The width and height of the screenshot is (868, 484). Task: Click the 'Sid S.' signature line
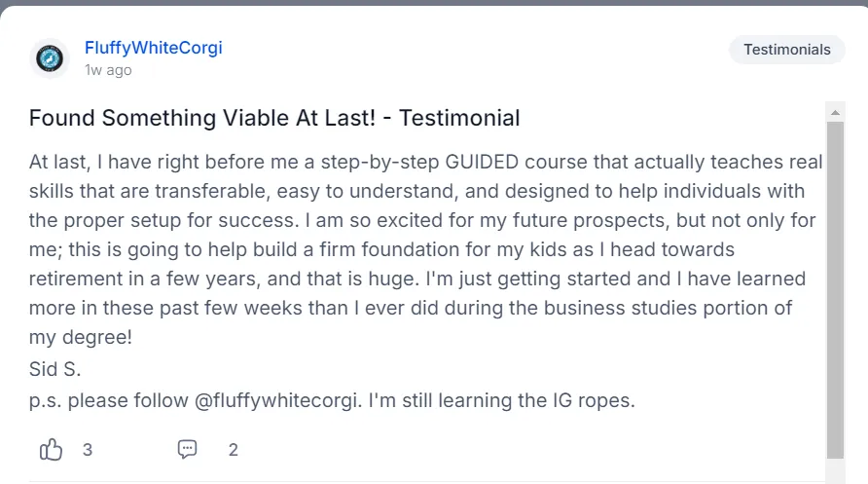coord(55,369)
